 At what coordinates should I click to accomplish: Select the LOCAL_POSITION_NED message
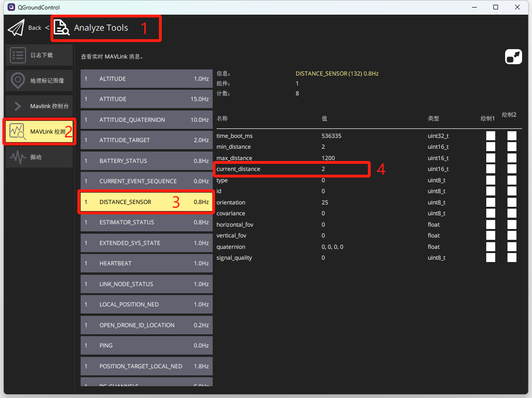point(147,305)
